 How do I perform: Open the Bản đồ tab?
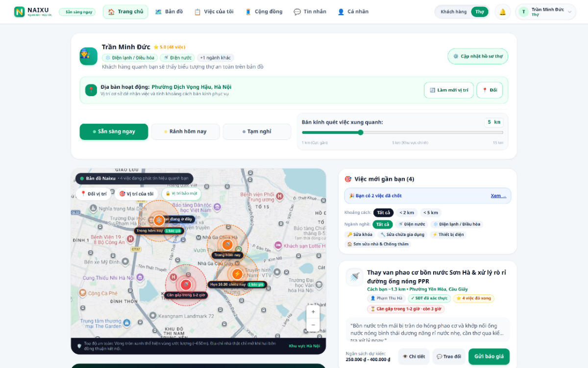(x=169, y=12)
